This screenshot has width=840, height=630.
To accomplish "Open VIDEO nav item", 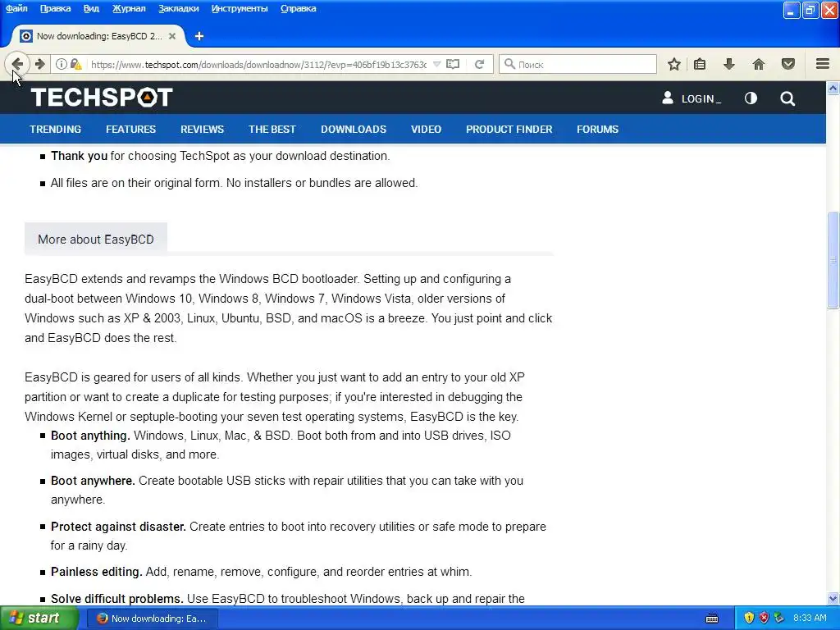I will tap(426, 129).
